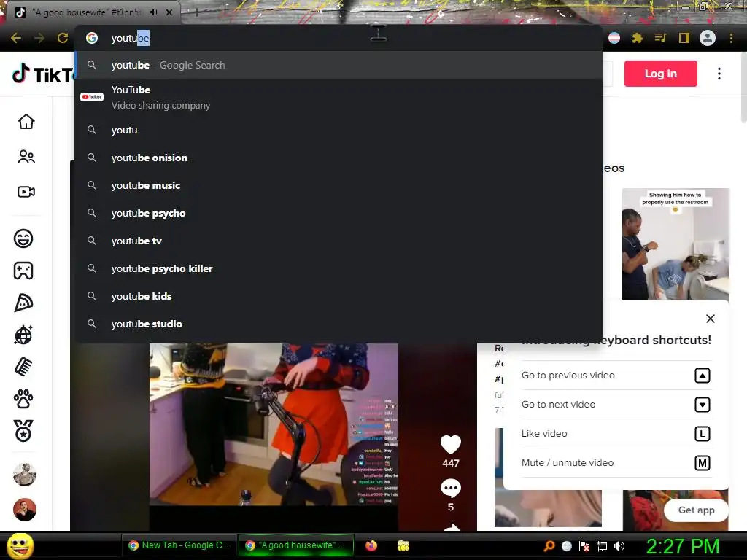This screenshot has height=560, width=747.
Task: Click the system tray volume speaker icon
Action: pyautogui.click(x=619, y=546)
